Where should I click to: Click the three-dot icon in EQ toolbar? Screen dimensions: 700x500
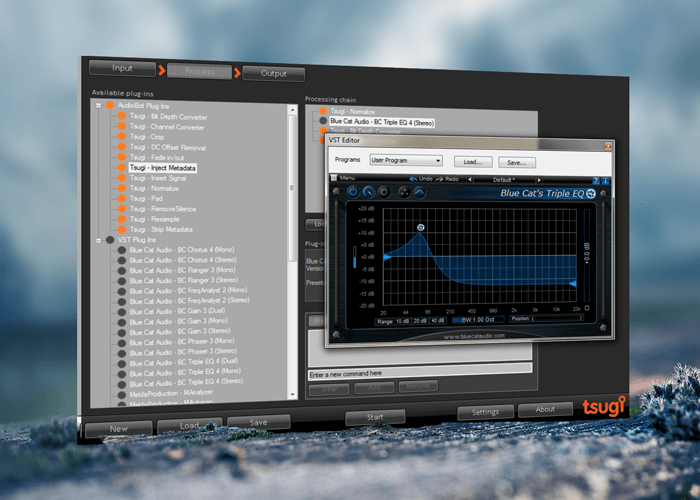(x=404, y=192)
